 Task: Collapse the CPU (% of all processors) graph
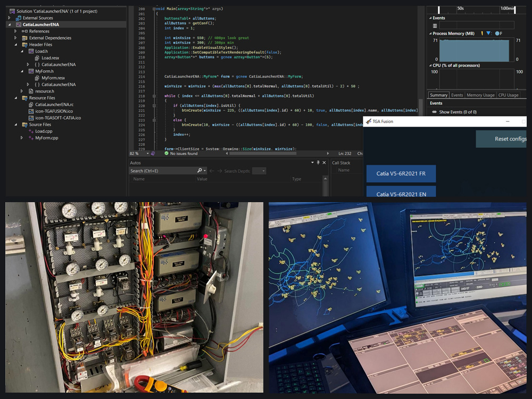(430, 65)
